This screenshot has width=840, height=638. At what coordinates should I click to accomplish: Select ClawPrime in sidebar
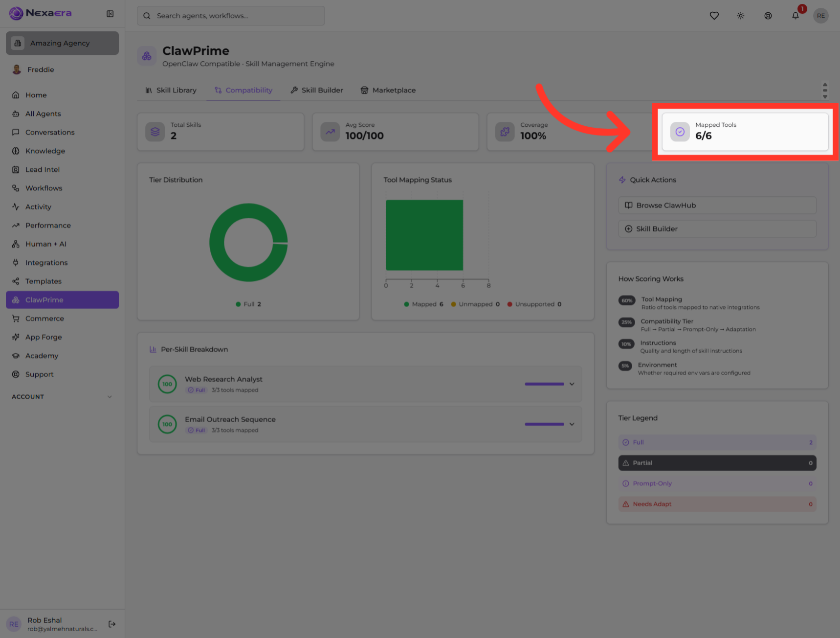(62, 300)
